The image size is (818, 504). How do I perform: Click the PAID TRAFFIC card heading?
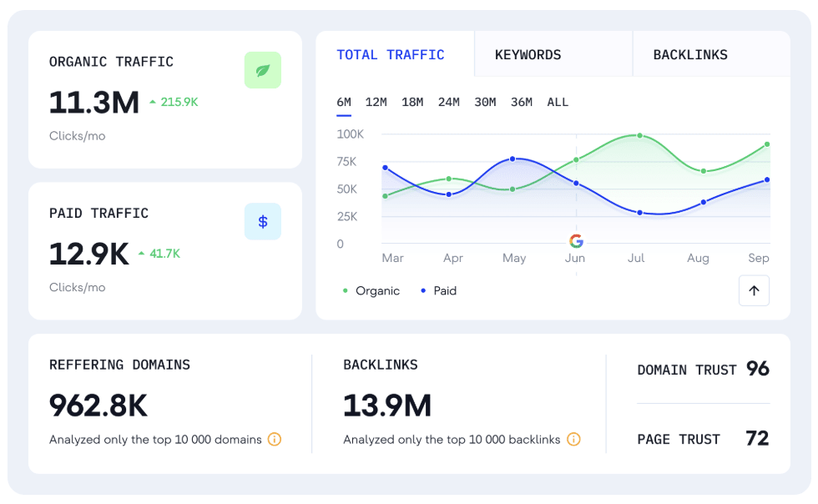(x=98, y=214)
